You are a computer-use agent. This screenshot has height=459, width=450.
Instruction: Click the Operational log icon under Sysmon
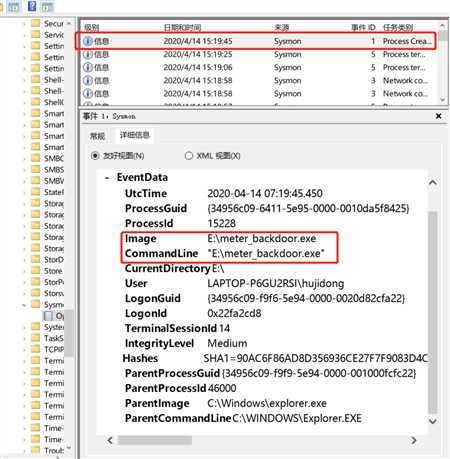tap(48, 316)
